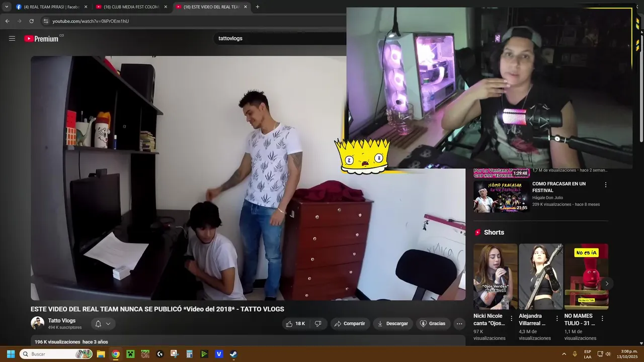This screenshot has width=644, height=362.
Task: Expand the video description box with view count
Action: coord(248,341)
